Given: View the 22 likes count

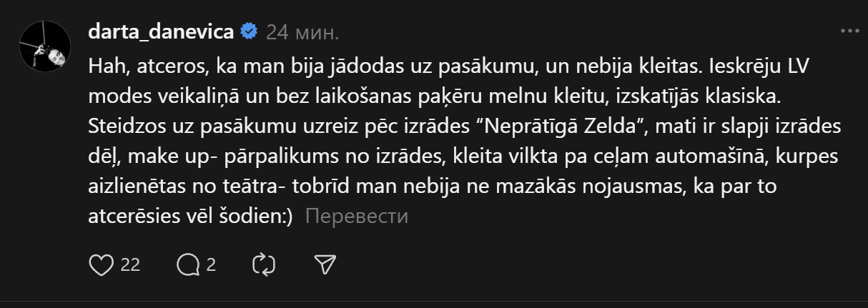Looking at the screenshot, I should [130, 265].
